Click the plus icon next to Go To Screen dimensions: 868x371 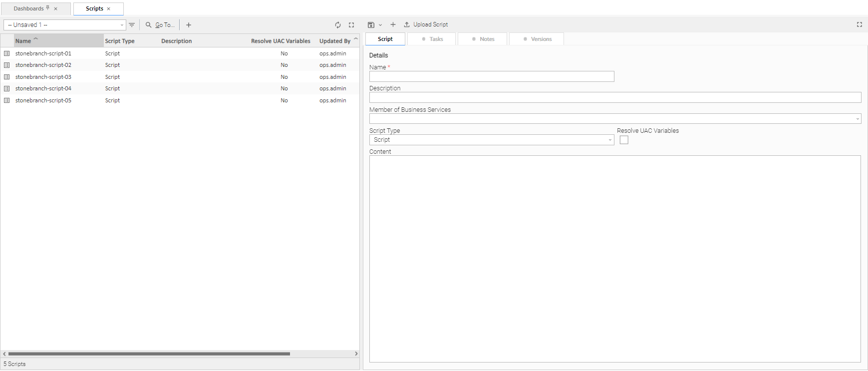tap(189, 25)
